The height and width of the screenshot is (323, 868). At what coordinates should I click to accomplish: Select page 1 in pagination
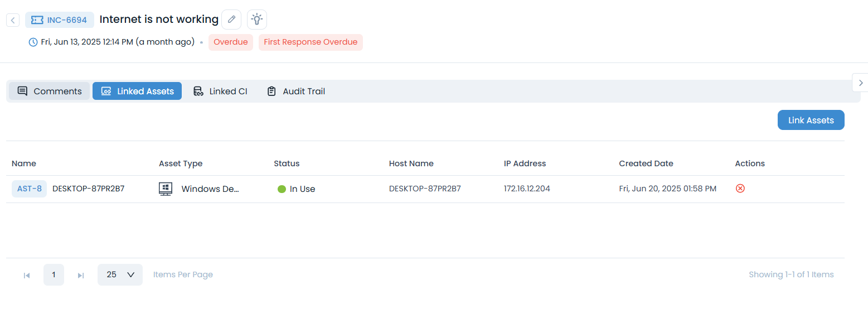click(x=54, y=274)
